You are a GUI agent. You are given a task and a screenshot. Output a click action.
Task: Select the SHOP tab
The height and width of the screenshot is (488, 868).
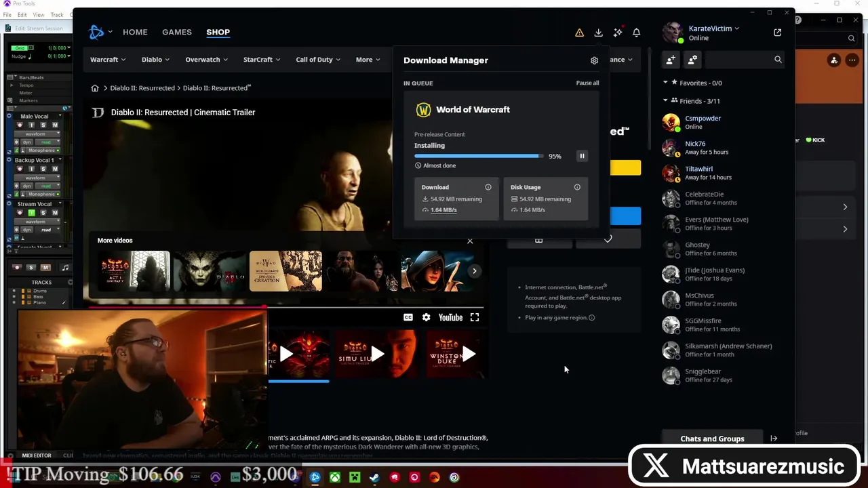[x=218, y=32]
